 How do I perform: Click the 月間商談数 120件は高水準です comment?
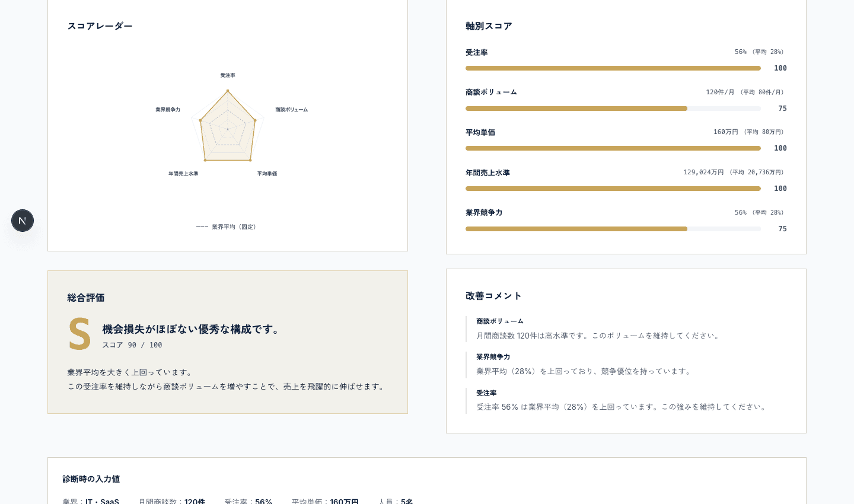coord(599,336)
